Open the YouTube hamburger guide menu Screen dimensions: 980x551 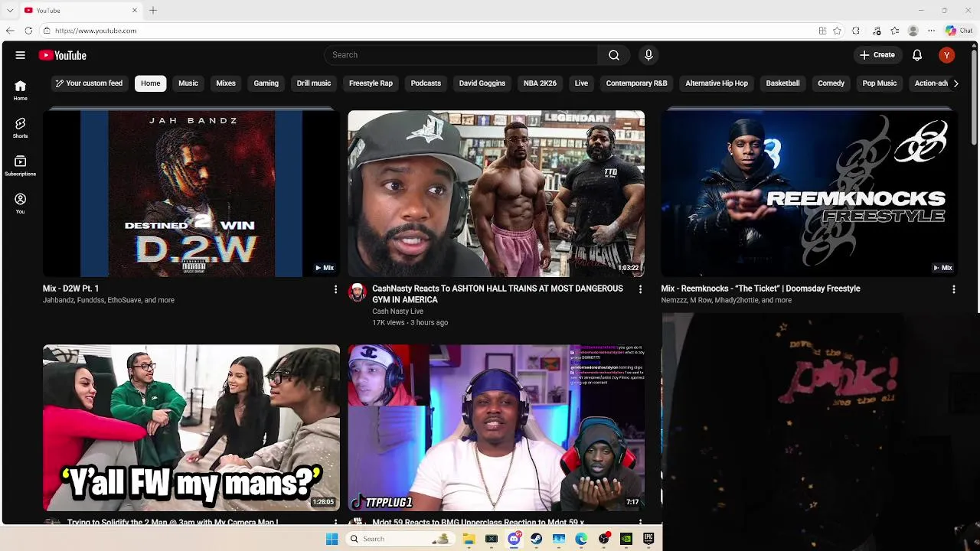tap(21, 55)
